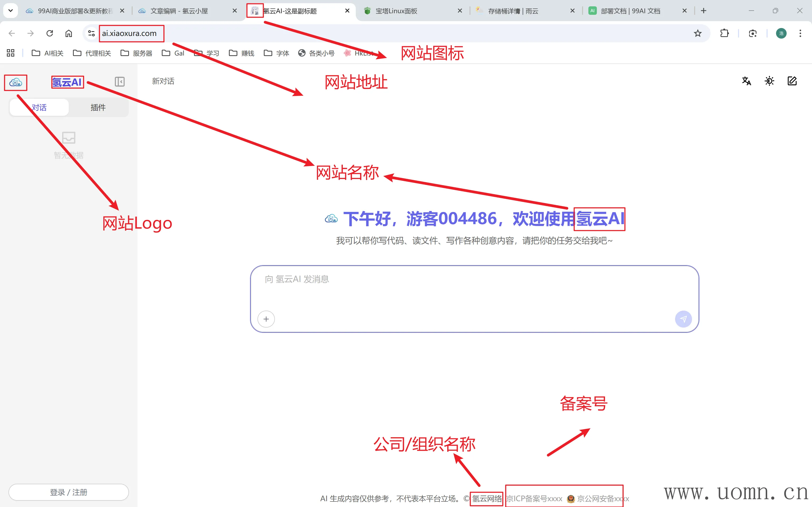812x507 pixels.
Task: Click the 氢云AI cloud logo in sidebar
Action: (15, 82)
